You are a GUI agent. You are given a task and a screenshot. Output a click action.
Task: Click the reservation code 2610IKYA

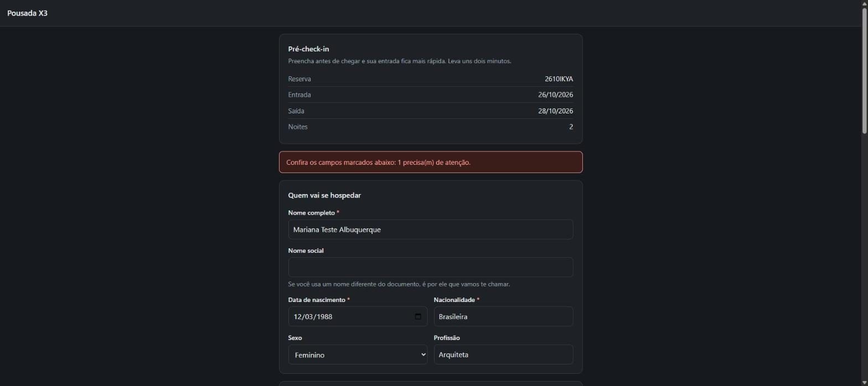[559, 79]
